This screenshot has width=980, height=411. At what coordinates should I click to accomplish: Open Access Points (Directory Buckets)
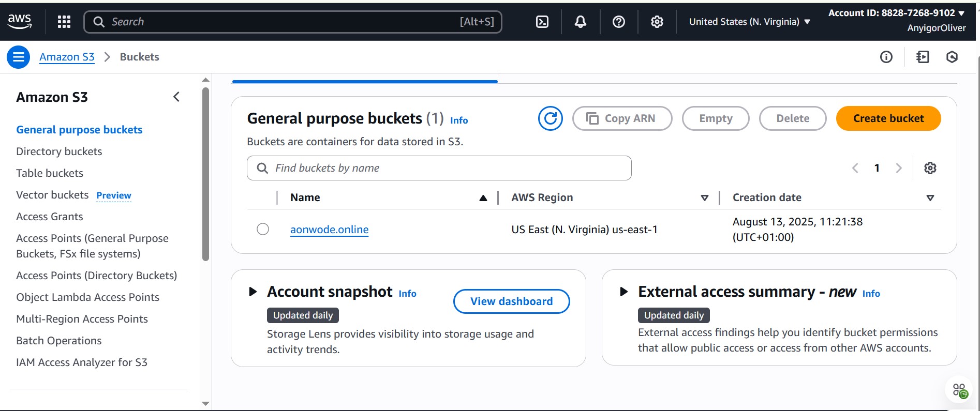(96, 276)
